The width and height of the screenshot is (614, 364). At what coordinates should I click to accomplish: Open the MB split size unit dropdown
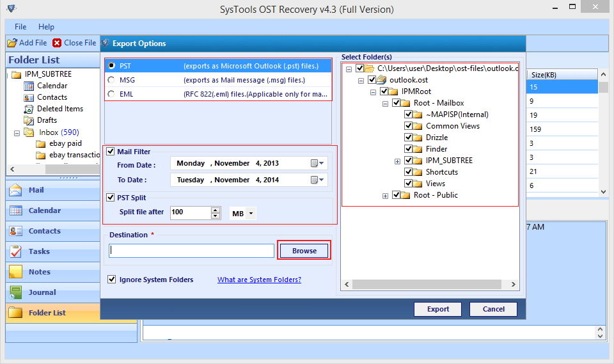[x=251, y=214]
